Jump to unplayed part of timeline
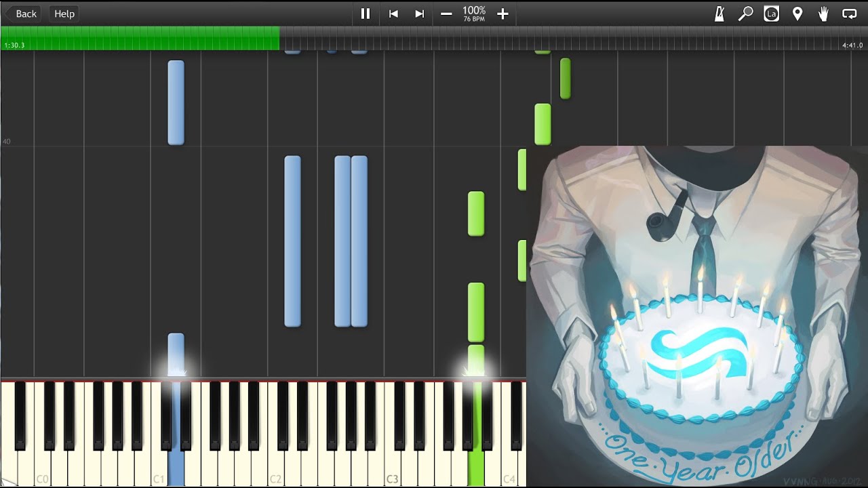This screenshot has width=868, height=488. point(573,38)
